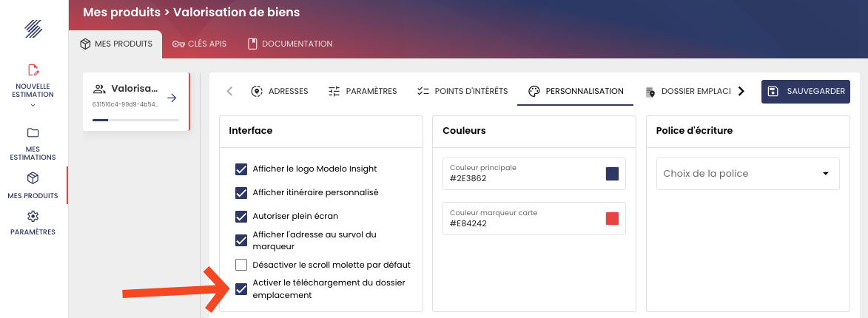Viewport: 868px width, 318px height.
Task: Click the location pin icon in Adresses
Action: [x=256, y=91]
